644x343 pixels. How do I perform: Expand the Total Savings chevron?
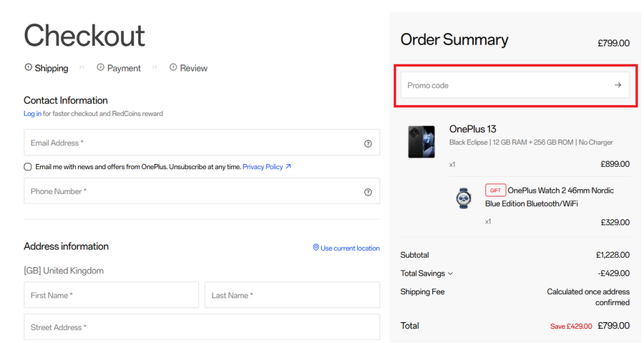point(451,274)
